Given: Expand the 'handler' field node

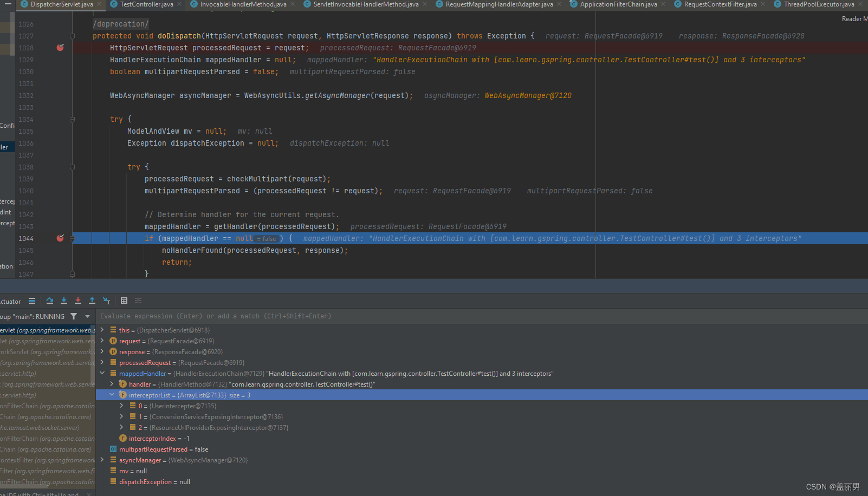Looking at the screenshot, I should 112,384.
